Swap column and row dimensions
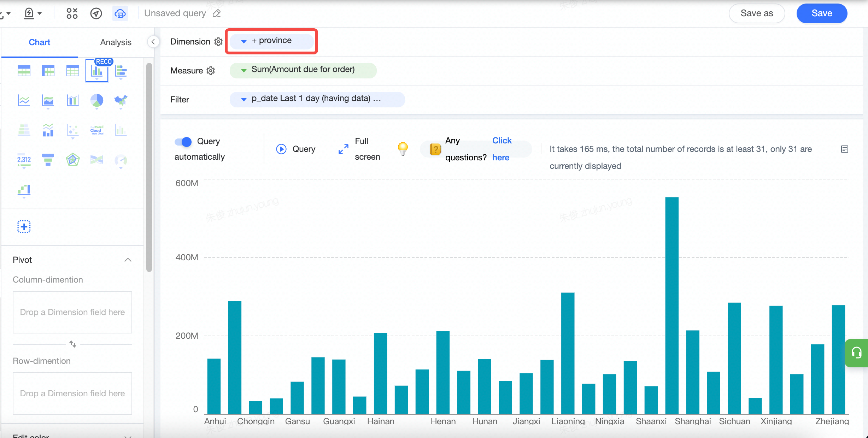Screen dimensions: 868x438 pos(72,344)
